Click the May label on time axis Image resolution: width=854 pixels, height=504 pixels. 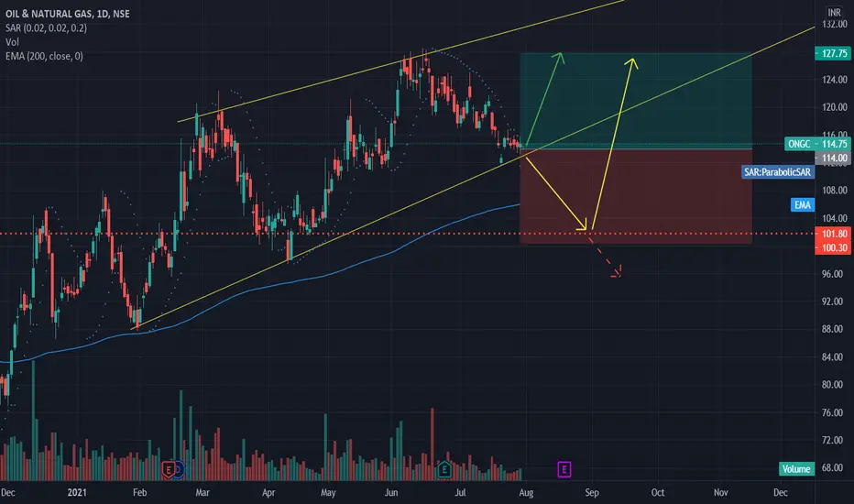(x=328, y=493)
